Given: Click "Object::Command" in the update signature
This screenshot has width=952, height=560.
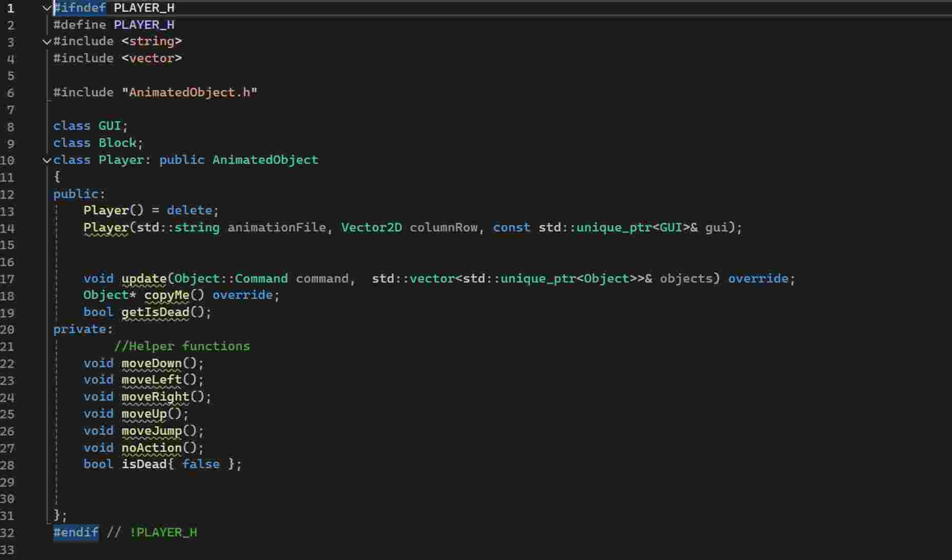Looking at the screenshot, I should pyautogui.click(x=231, y=278).
